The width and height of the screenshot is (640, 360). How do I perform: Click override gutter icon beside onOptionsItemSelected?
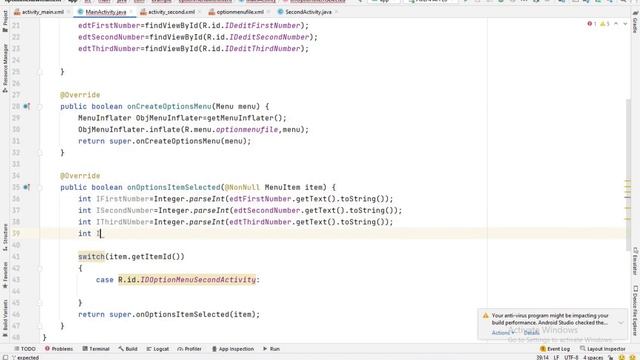click(27, 187)
